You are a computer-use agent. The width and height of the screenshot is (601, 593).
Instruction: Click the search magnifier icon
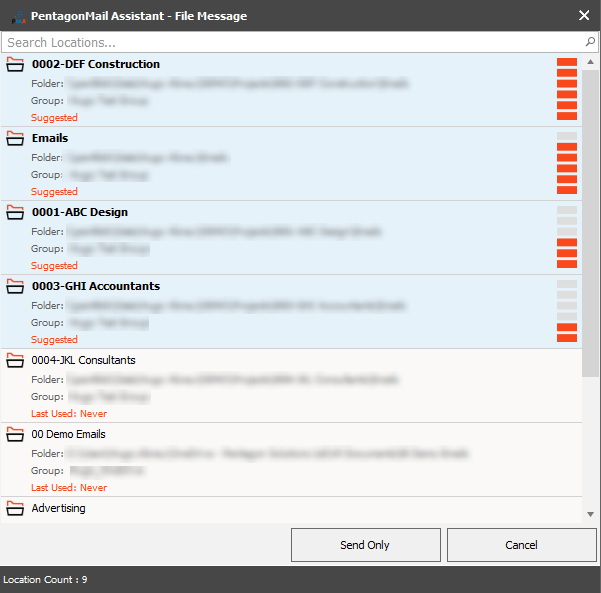click(589, 43)
